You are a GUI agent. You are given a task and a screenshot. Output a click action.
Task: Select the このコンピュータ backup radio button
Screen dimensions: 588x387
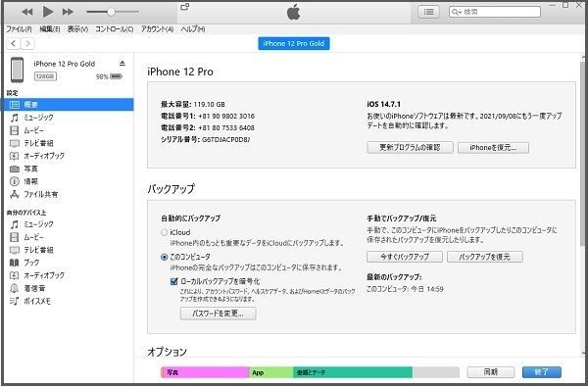164,258
